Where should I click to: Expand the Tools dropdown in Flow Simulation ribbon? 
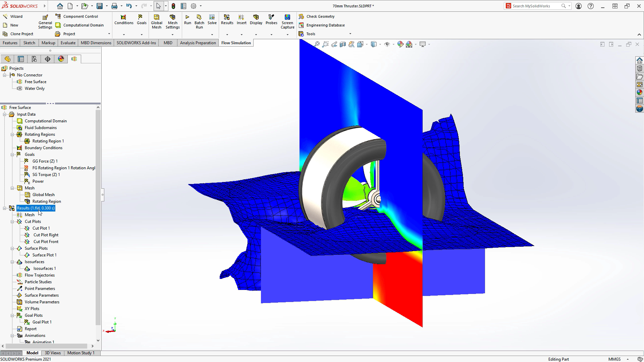351,34
